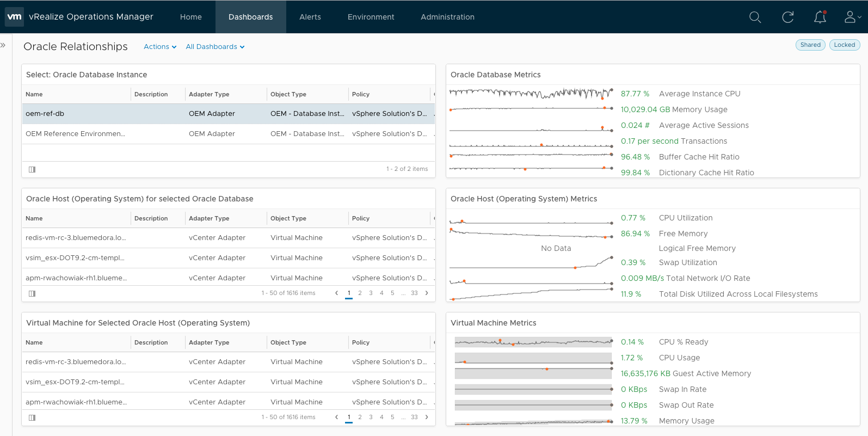Click the VMware vm logo

[14, 17]
